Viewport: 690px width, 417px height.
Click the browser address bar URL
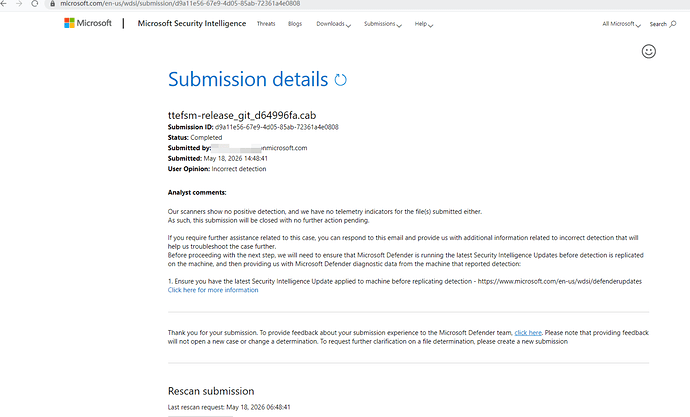(180, 4)
